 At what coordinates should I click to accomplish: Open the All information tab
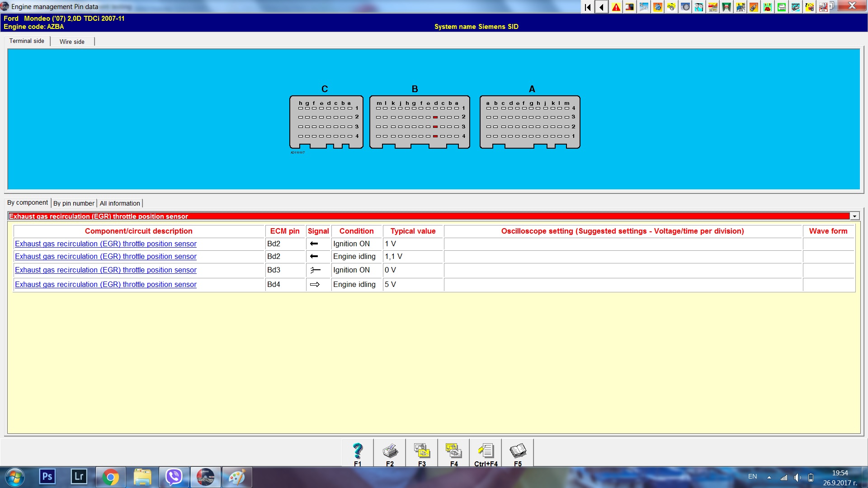(120, 203)
